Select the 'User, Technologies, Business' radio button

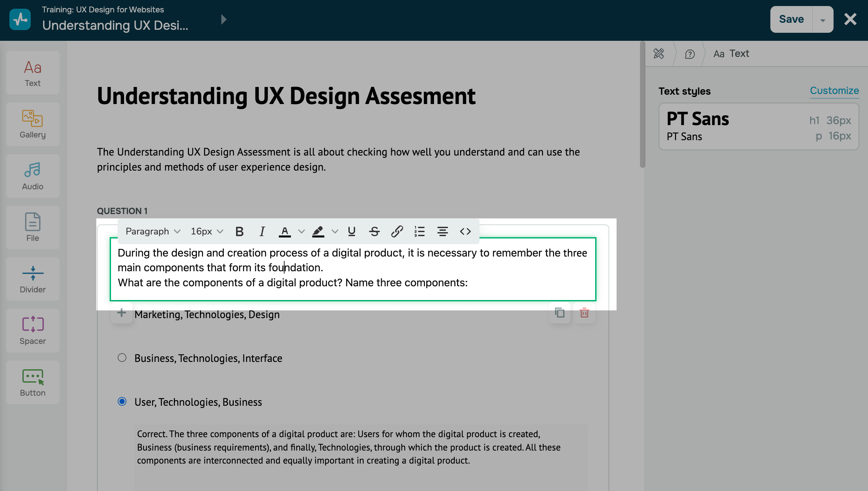point(122,402)
